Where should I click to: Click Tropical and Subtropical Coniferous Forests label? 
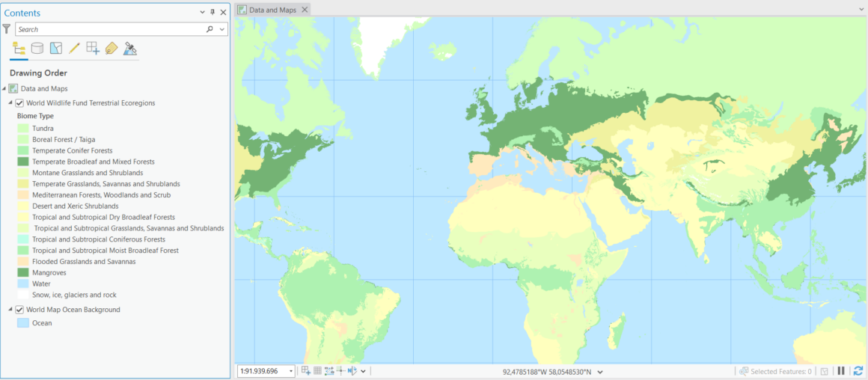99,239
